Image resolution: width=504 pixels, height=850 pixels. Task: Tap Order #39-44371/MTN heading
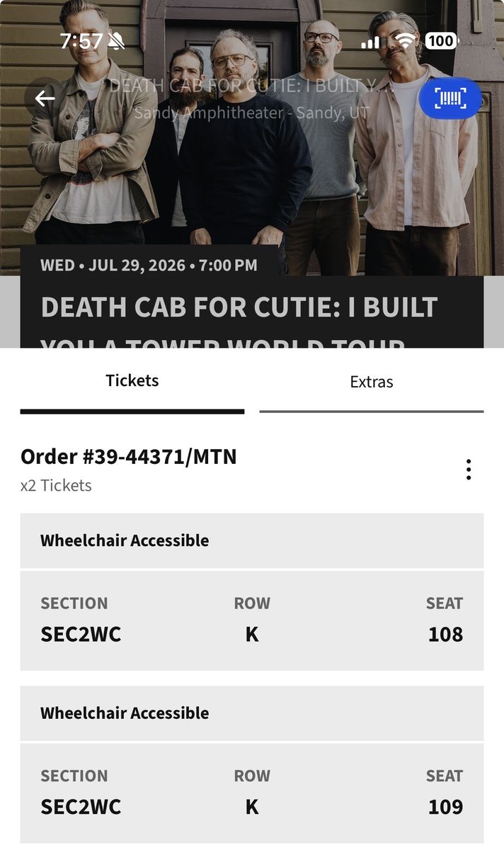pos(129,457)
